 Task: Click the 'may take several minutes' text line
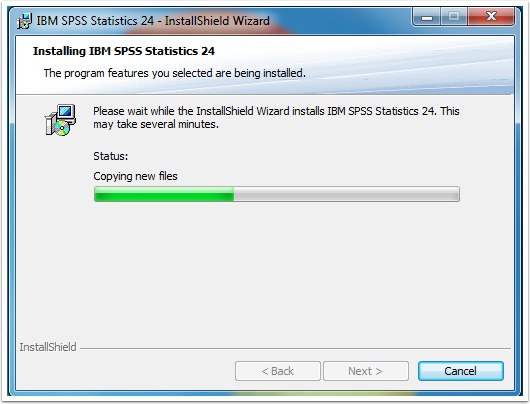tap(156, 124)
